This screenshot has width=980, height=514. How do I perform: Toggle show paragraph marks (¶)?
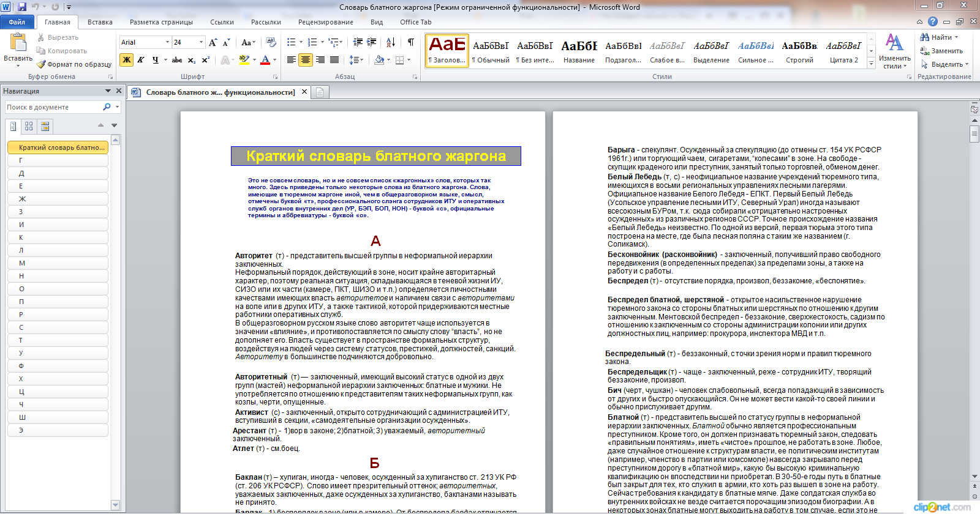(x=411, y=42)
